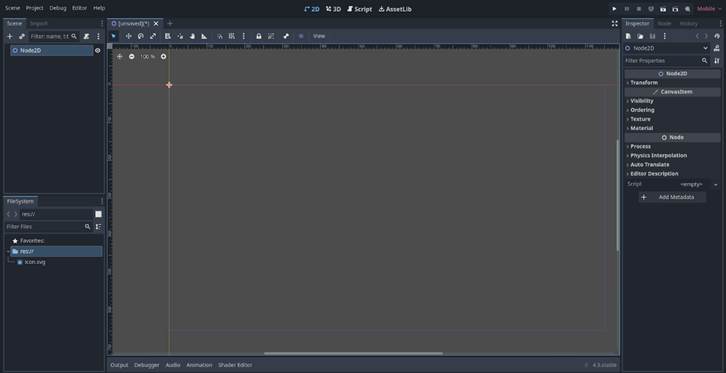Toggle FileSystem split mode icon
Image resolution: width=726 pixels, height=373 pixels.
pyautogui.click(x=99, y=214)
